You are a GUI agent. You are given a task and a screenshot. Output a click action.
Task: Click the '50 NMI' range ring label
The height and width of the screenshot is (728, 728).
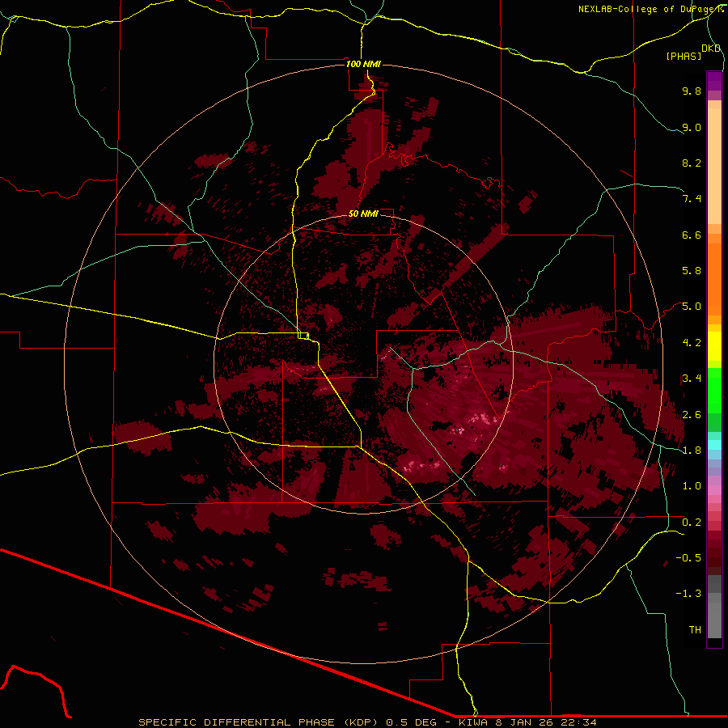click(363, 214)
